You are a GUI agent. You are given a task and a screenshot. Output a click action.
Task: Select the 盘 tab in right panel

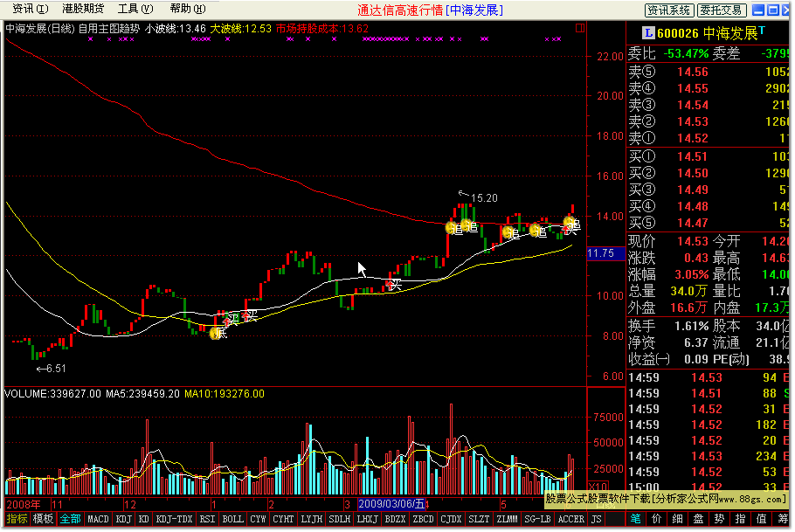[699, 519]
